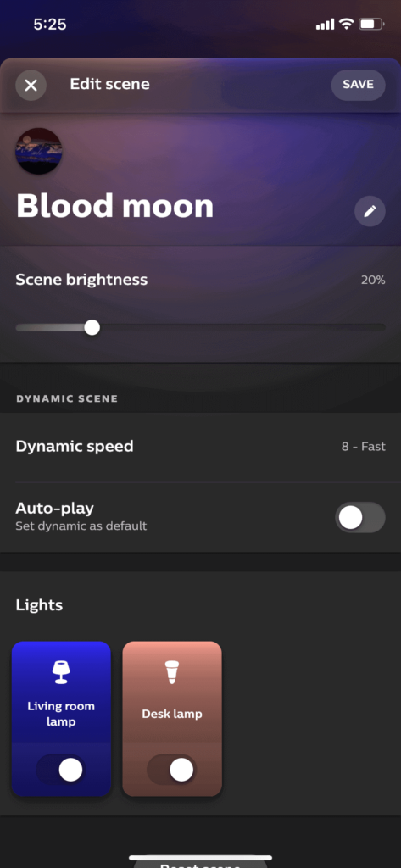
Task: Tap the cellular signal bars icon
Action: click(325, 25)
